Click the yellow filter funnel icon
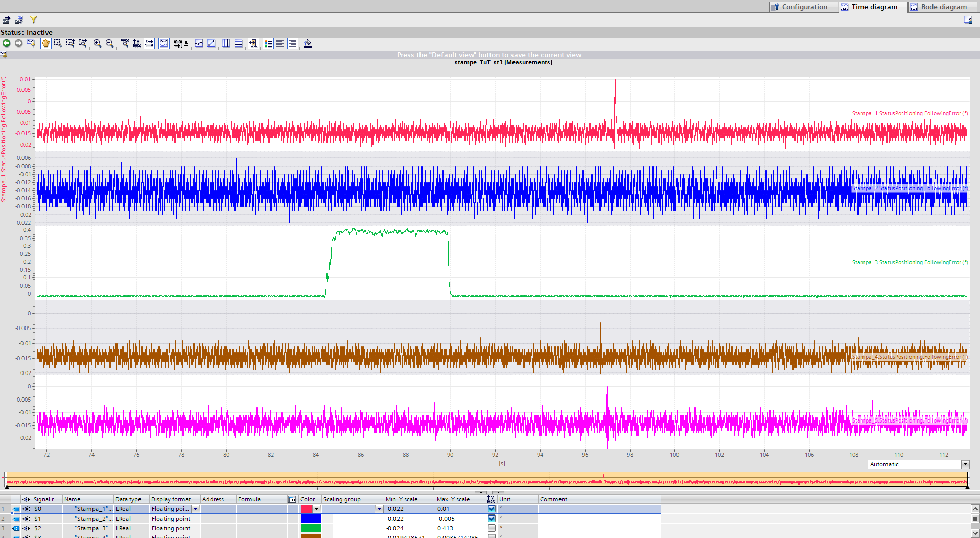 pyautogui.click(x=34, y=20)
